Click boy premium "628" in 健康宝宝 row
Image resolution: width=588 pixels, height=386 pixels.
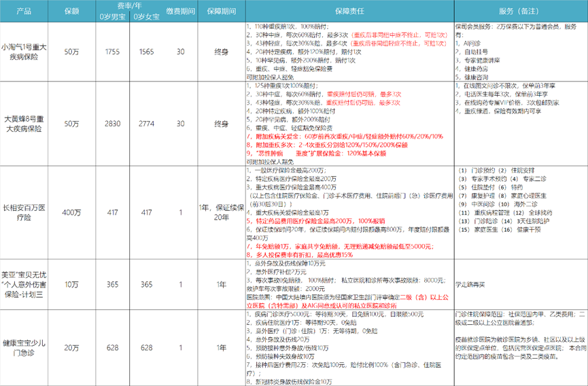(x=112, y=348)
